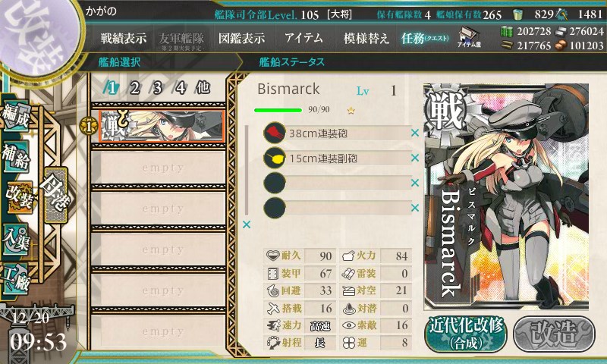The width and height of the screenshot is (607, 364).
Task: Click 近代化改修 (合成) modernization button
Action: click(x=466, y=334)
